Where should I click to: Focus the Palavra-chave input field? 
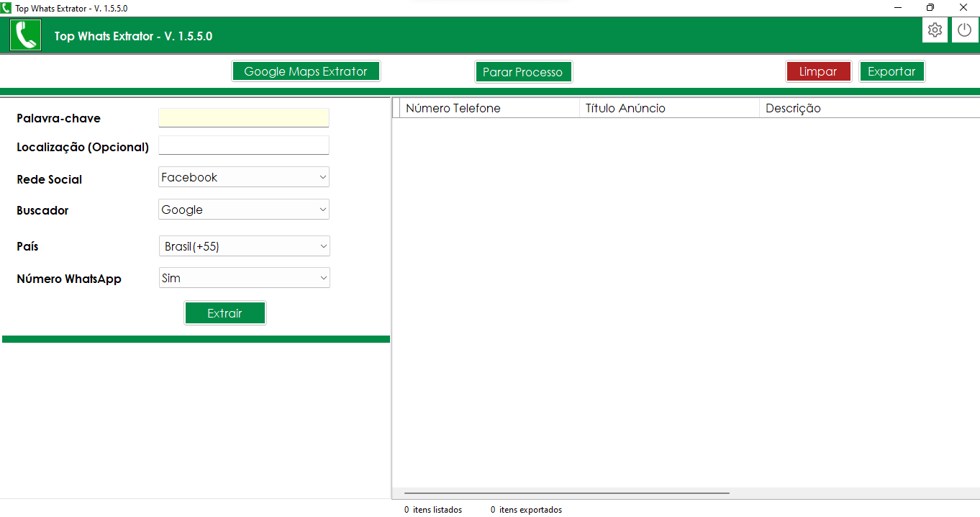[x=243, y=118]
